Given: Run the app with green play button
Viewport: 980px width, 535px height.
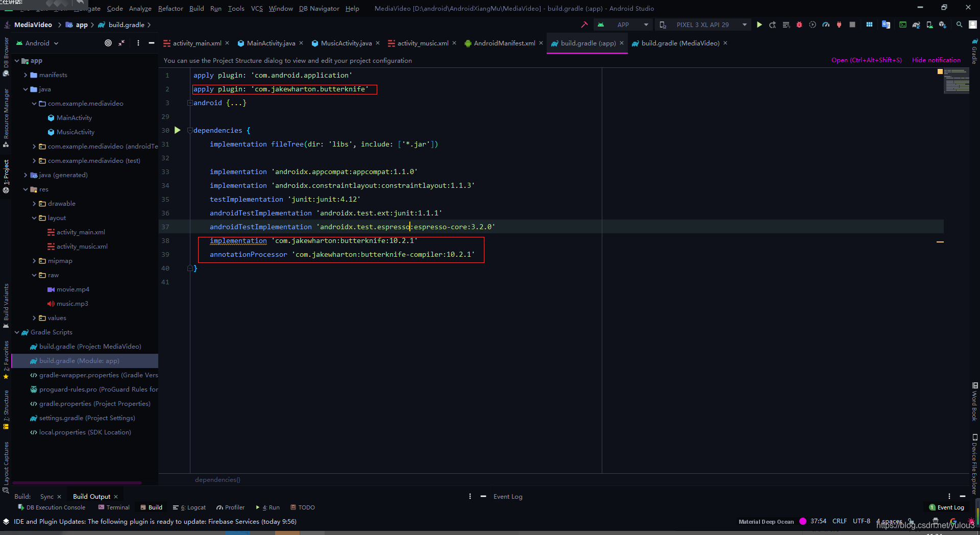Looking at the screenshot, I should tap(759, 25).
